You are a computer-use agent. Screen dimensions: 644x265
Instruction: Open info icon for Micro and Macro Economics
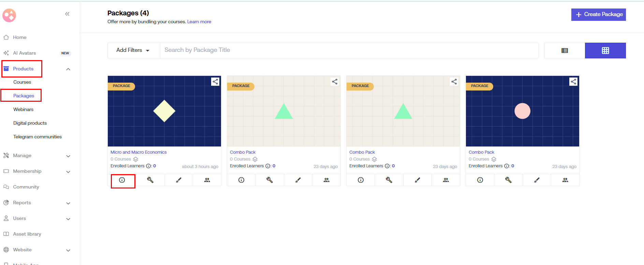[x=122, y=180]
